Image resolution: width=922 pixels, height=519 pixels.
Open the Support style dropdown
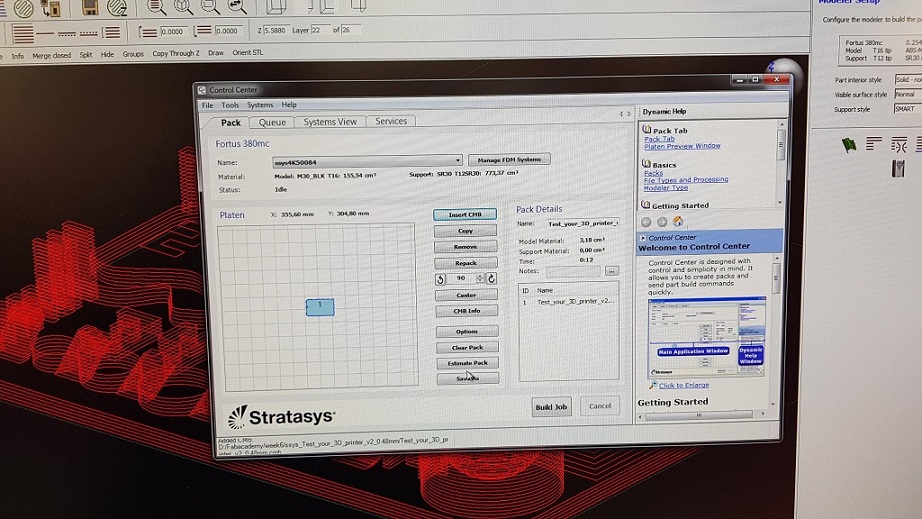pyautogui.click(x=907, y=109)
